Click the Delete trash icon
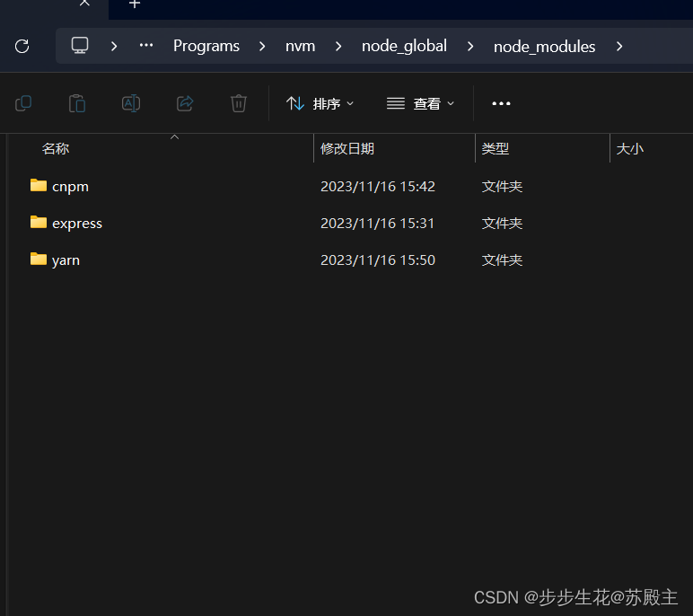The image size is (693, 616). pyautogui.click(x=239, y=103)
